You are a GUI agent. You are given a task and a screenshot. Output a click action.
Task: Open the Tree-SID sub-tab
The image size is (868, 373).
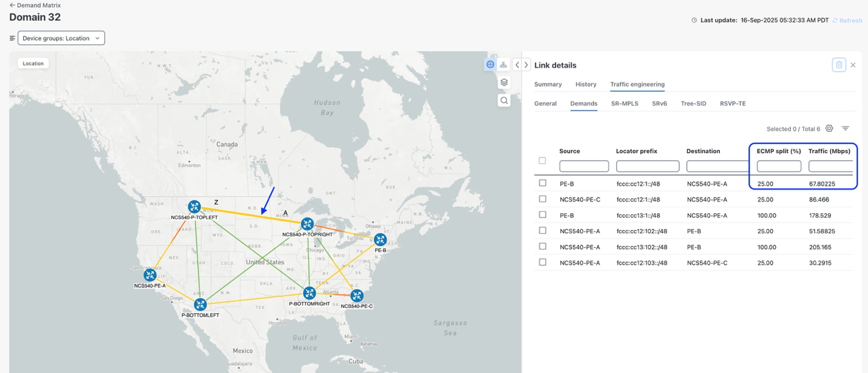click(x=693, y=103)
